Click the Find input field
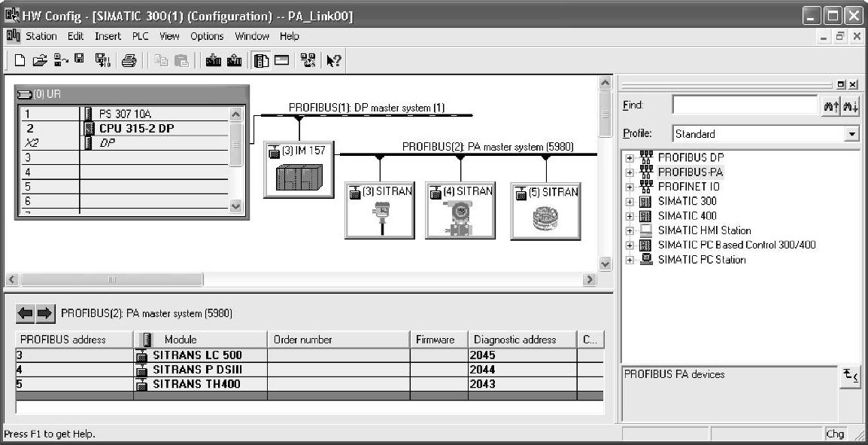This screenshot has height=445, width=868. [745, 105]
